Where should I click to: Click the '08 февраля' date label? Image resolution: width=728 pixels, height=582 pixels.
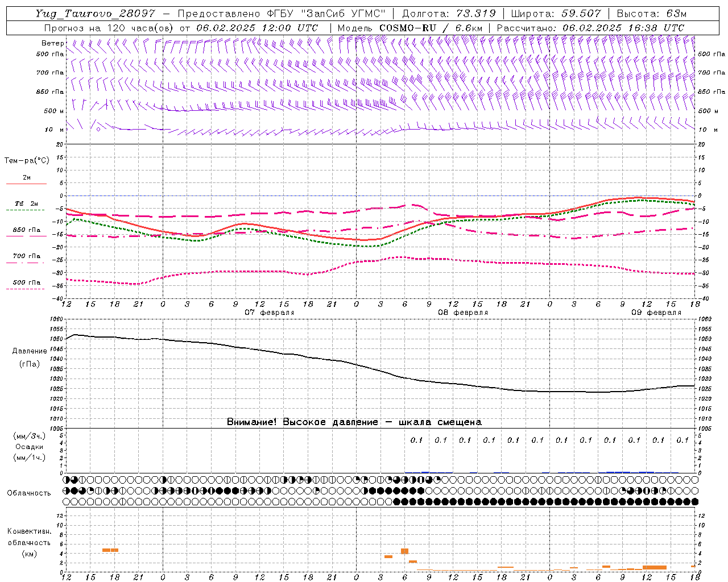463,313
